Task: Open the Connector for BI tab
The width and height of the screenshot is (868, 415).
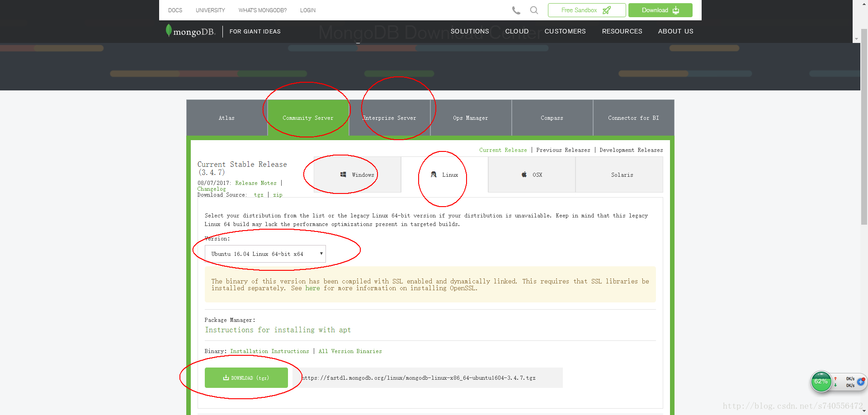Action: [x=633, y=118]
